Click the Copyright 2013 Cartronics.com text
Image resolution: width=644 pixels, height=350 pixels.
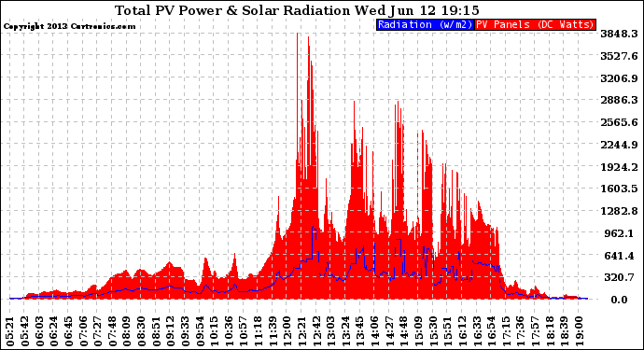[69, 26]
